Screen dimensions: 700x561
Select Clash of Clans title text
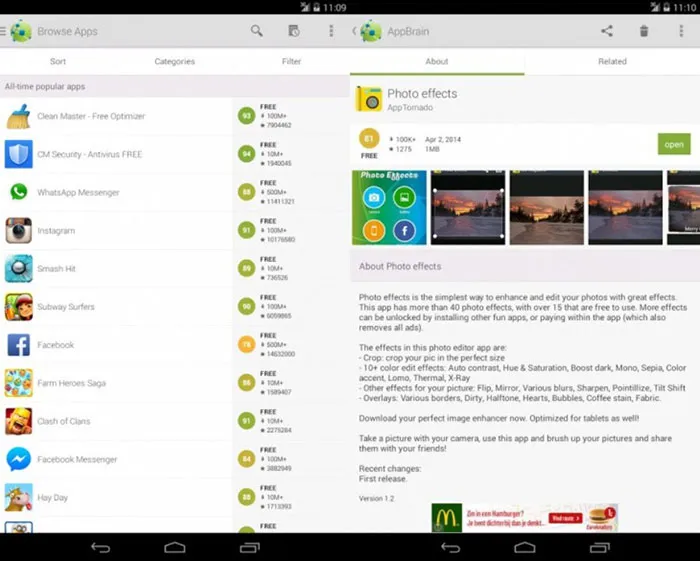pyautogui.click(x=64, y=421)
